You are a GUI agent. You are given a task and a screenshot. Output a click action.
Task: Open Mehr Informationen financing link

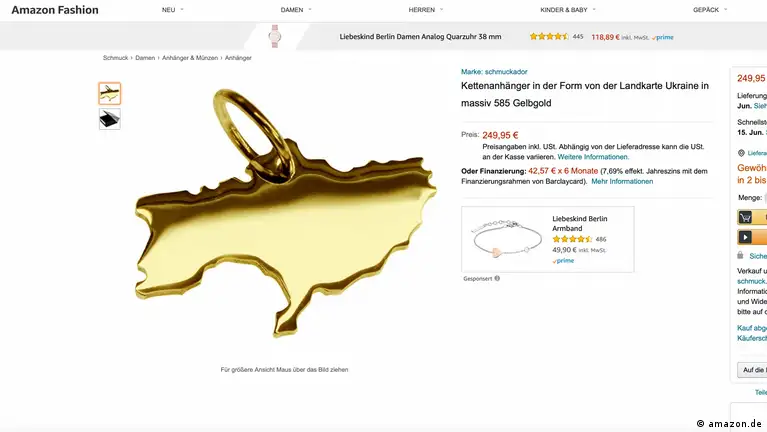tap(622, 182)
